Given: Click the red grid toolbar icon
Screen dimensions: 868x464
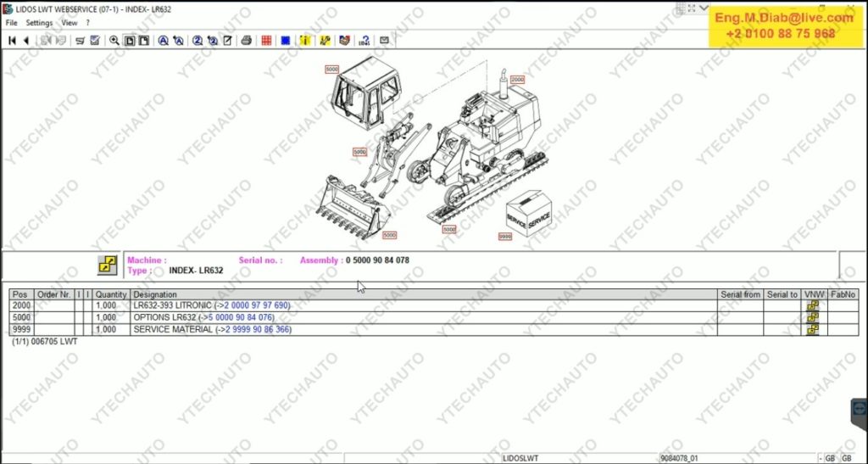Looking at the screenshot, I should click(x=266, y=41).
